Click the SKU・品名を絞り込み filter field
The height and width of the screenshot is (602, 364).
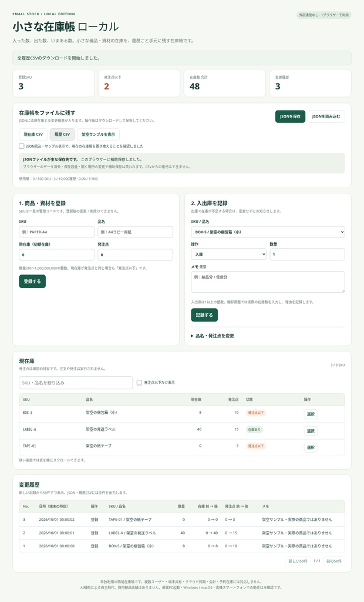[x=76, y=383]
